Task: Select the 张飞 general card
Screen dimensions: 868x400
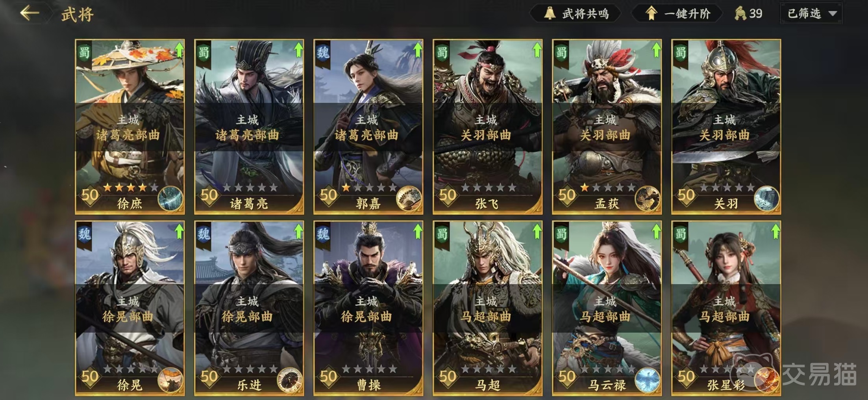Action: tap(487, 127)
